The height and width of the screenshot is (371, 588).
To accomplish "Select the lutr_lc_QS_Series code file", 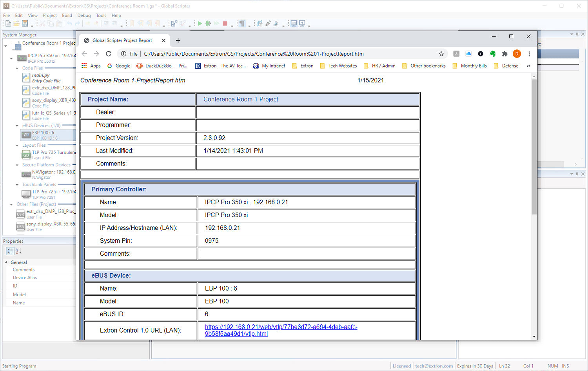I will coord(49,115).
